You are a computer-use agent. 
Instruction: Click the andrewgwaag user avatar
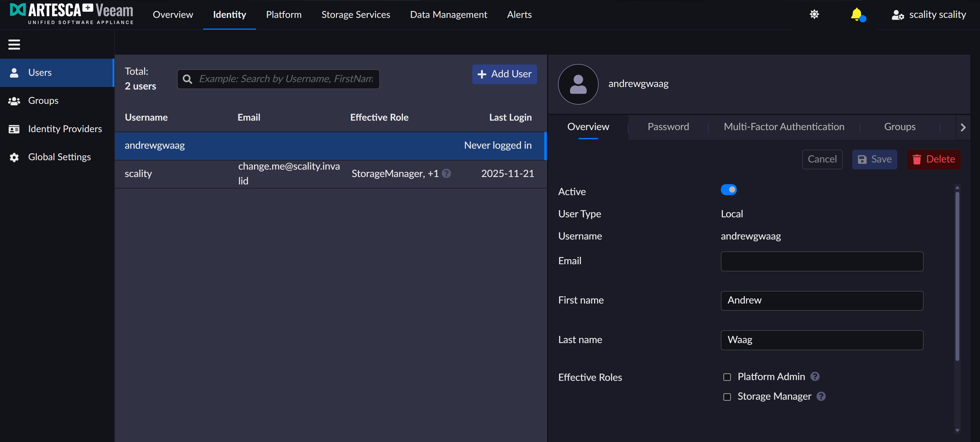(x=578, y=84)
